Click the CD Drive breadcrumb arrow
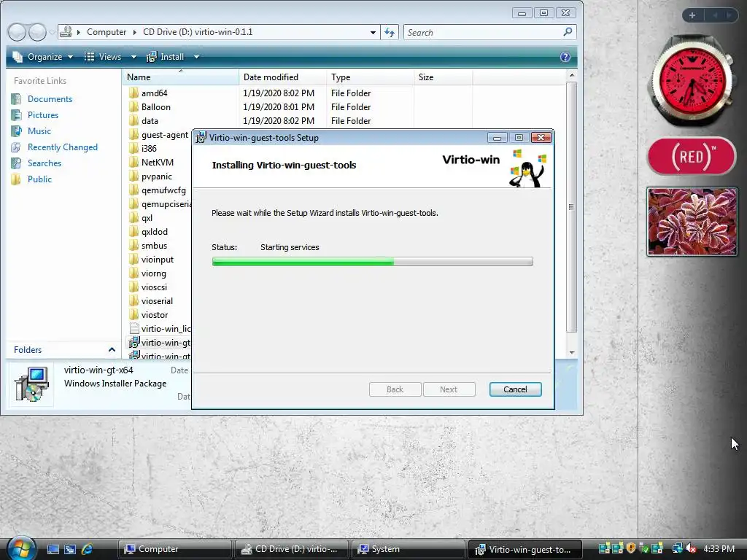The image size is (747, 560). [x=135, y=32]
